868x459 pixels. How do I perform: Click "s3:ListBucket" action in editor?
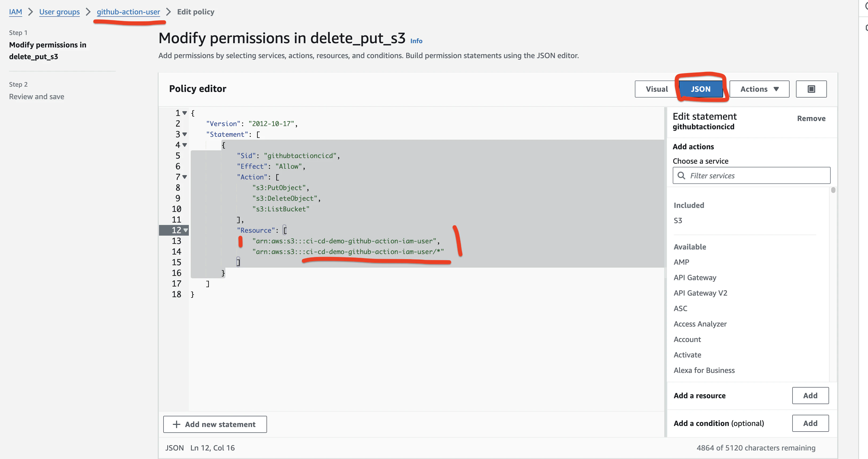coord(281,209)
